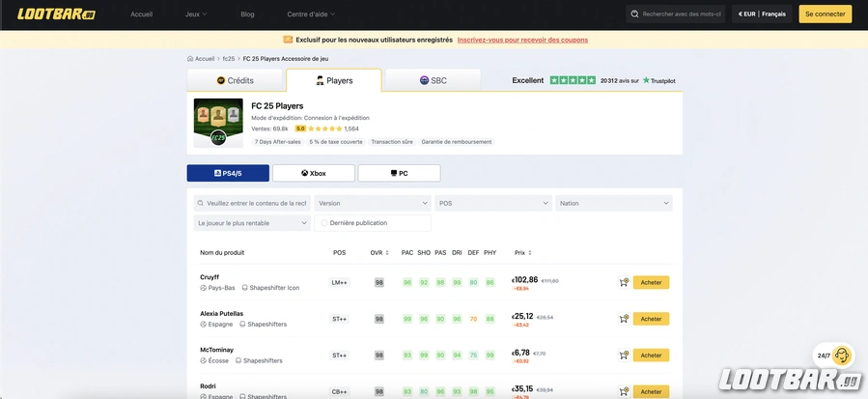Click the Garantie de remboursement tag
Image resolution: width=868 pixels, height=399 pixels.
point(457,142)
